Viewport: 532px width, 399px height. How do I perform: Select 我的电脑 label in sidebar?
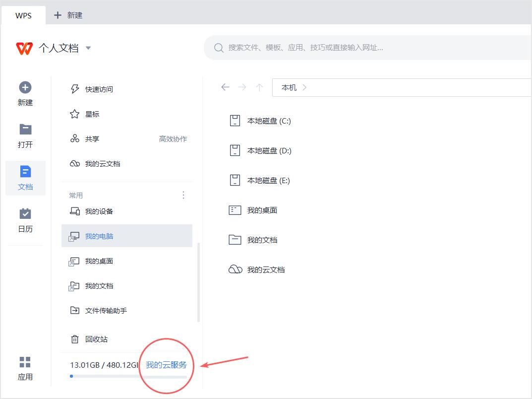click(99, 236)
